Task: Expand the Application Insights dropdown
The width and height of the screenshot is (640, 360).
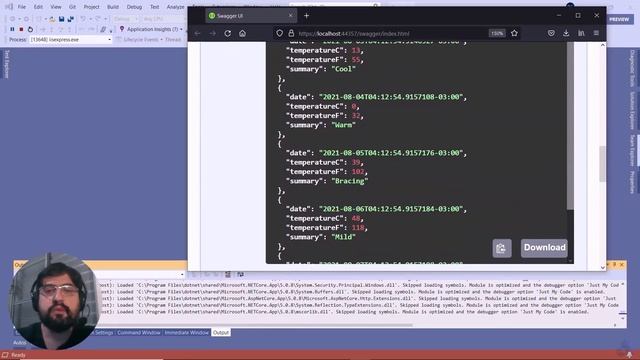Action: coord(181,29)
